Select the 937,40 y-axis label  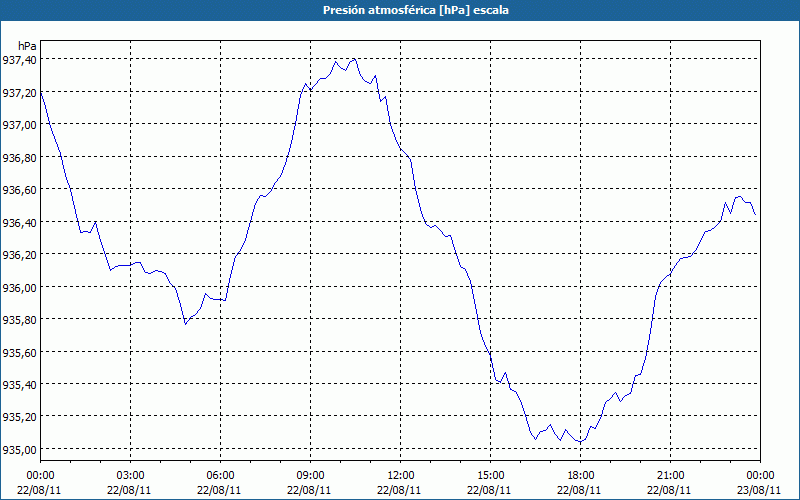click(x=19, y=60)
